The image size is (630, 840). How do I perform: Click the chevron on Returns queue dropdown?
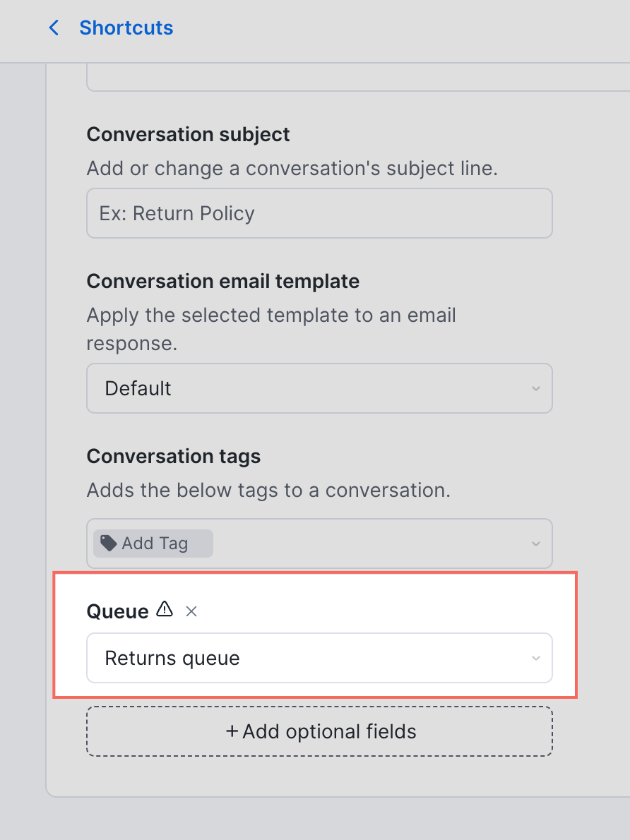pyautogui.click(x=536, y=659)
